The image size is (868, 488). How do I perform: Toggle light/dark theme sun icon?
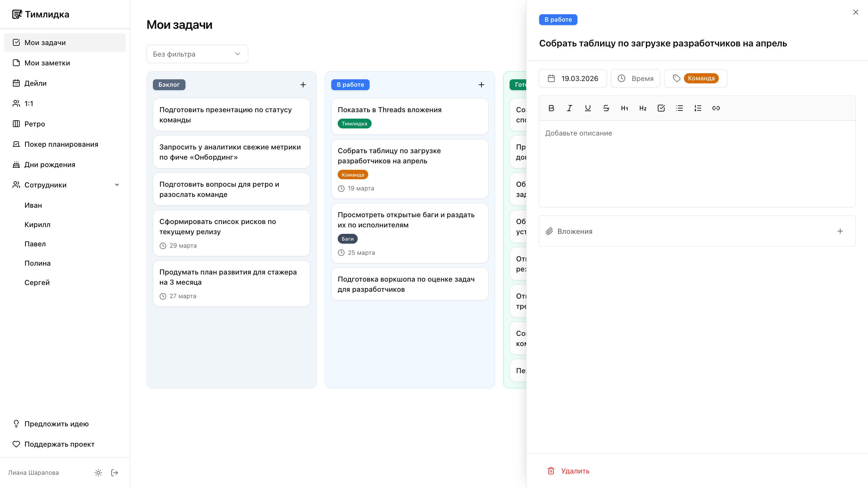(x=98, y=473)
